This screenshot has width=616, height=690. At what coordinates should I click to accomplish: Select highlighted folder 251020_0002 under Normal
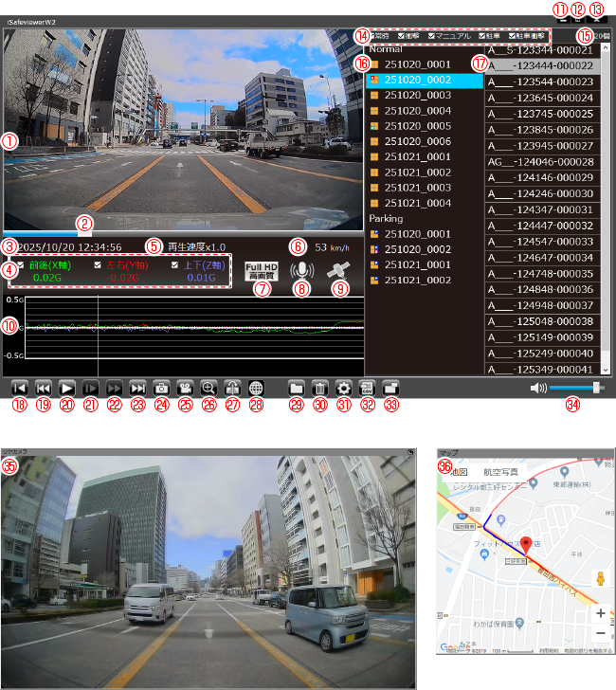click(425, 80)
